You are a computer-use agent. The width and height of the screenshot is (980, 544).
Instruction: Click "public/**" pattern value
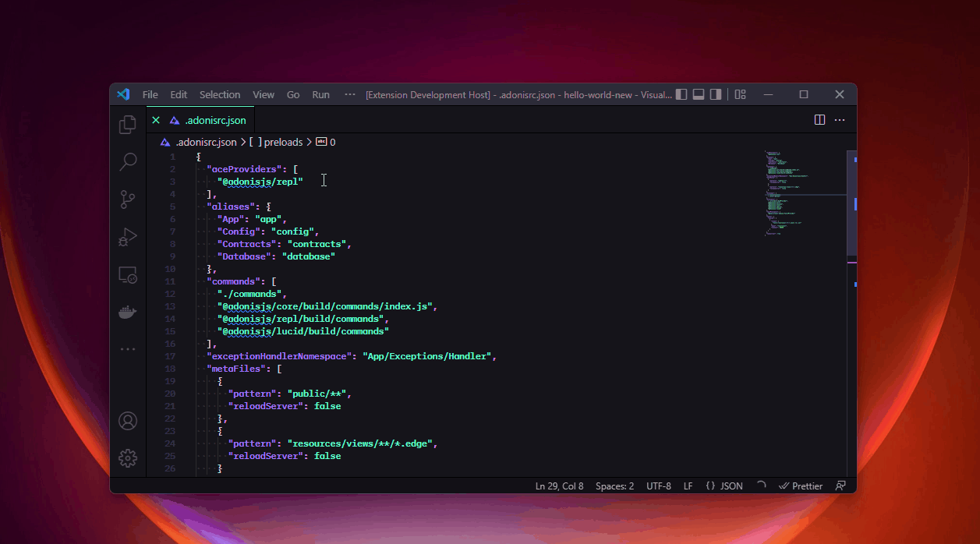tap(317, 394)
